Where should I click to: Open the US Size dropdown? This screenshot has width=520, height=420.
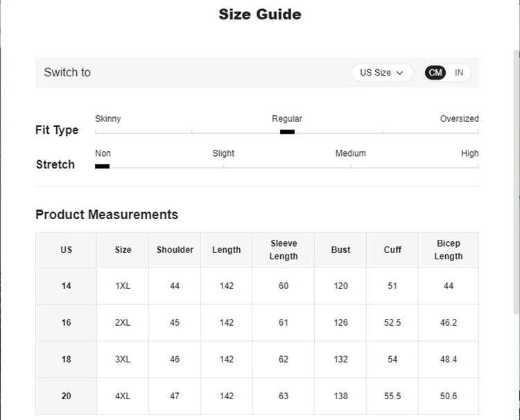point(381,73)
